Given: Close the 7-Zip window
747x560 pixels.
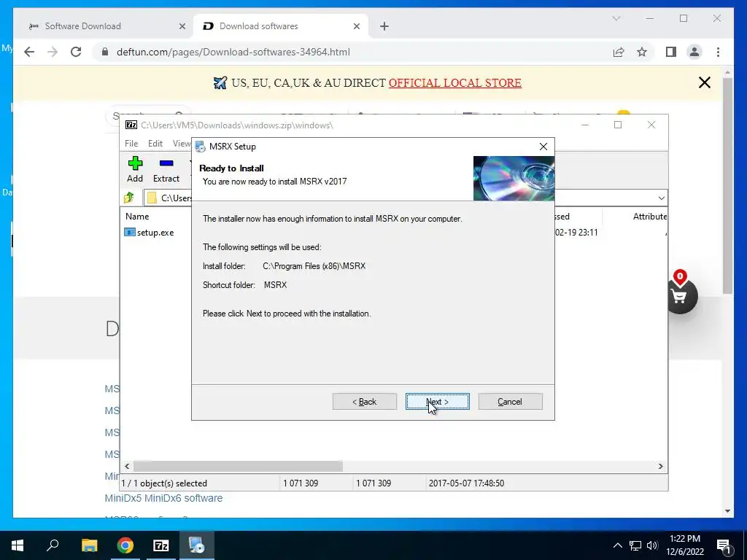Looking at the screenshot, I should 651,125.
